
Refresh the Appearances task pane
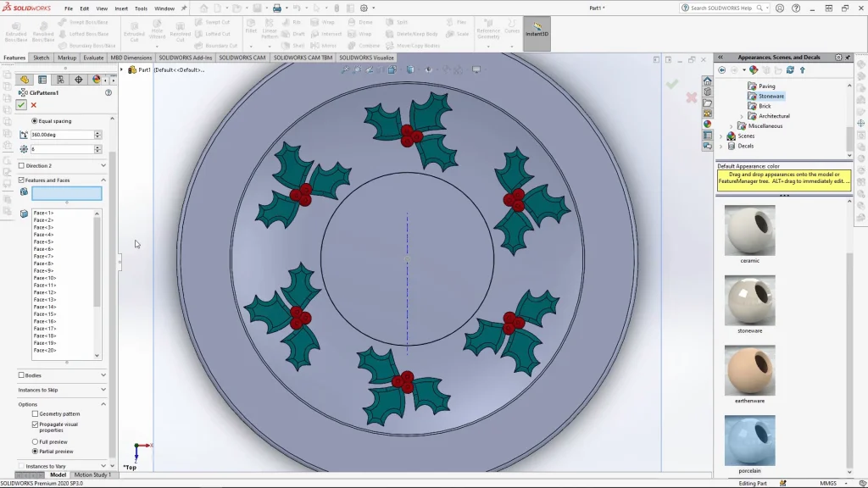pos(790,70)
